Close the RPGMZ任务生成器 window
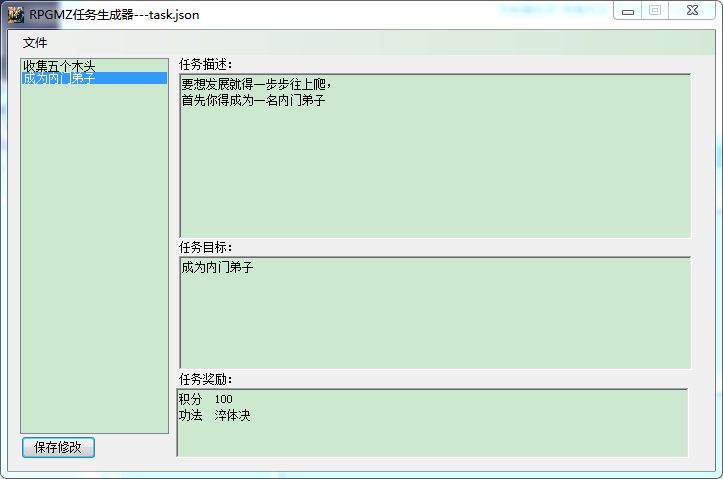This screenshot has width=723, height=479. pyautogui.click(x=692, y=11)
